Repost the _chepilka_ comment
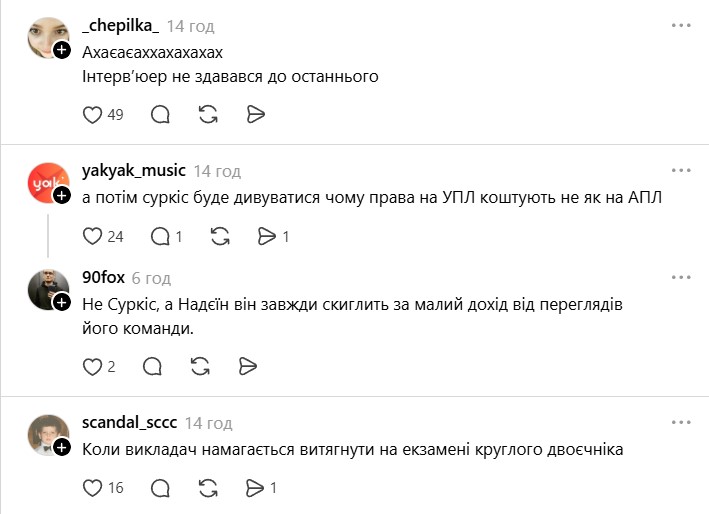The height and width of the screenshot is (514, 709). (208, 115)
